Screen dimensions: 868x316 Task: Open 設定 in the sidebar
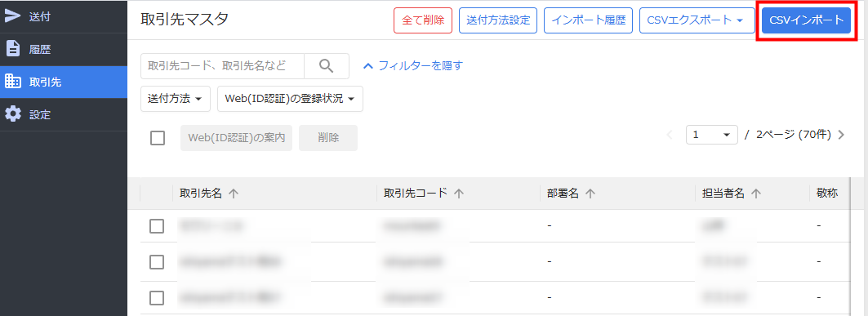click(64, 114)
